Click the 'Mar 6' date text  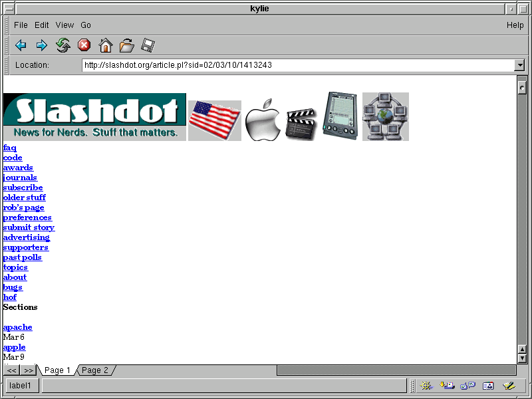point(13,337)
